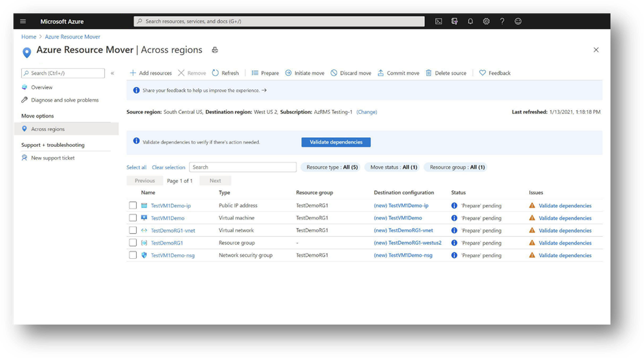This screenshot has width=644, height=358.
Task: Open Diagnose and solve problems
Action: [65, 100]
